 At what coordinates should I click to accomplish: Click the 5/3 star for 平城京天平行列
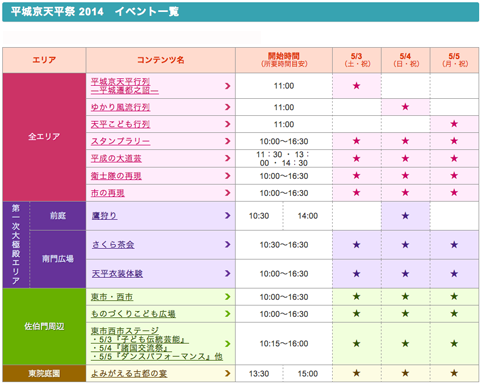pos(356,86)
